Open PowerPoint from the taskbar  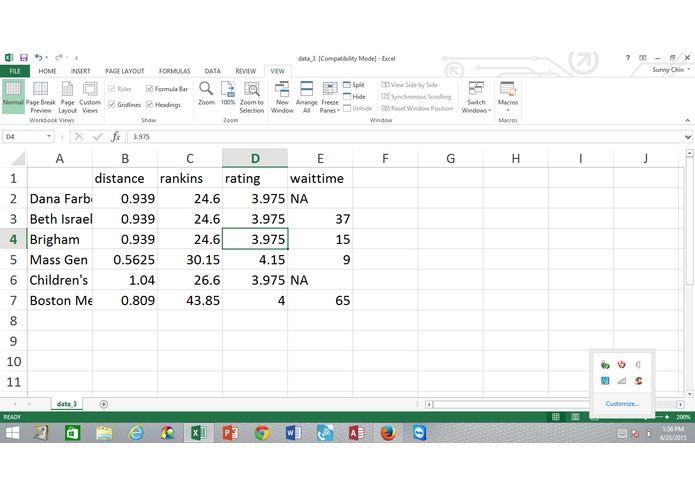[x=230, y=432]
